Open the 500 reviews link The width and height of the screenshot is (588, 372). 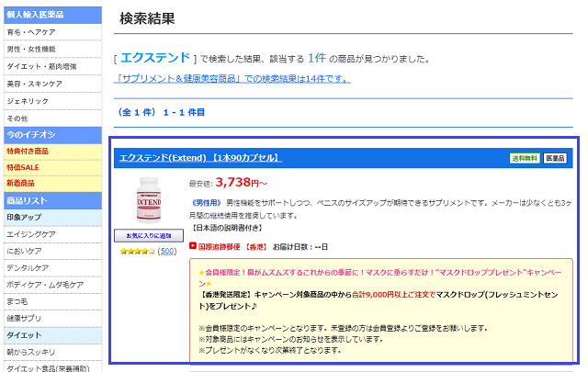tap(167, 252)
